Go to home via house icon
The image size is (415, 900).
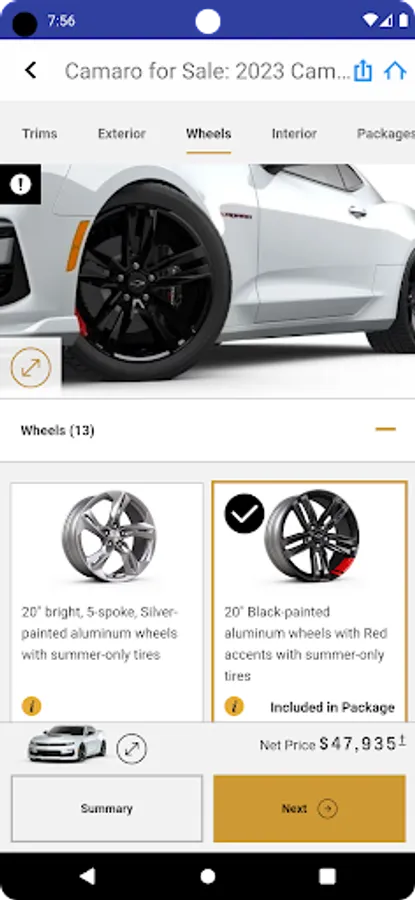coord(395,71)
